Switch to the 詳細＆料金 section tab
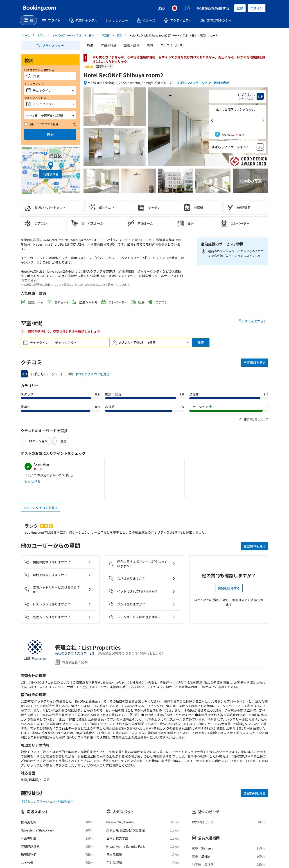The image size is (289, 868). click(108, 45)
